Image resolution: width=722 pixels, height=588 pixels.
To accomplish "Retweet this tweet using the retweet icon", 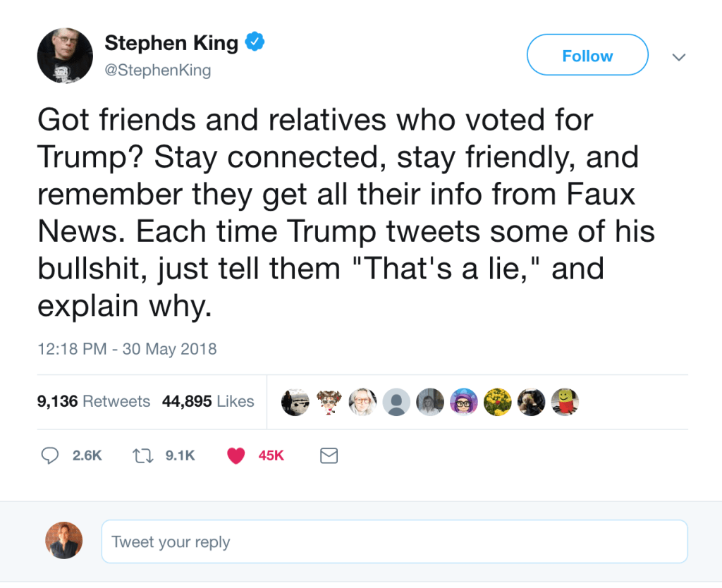I will [142, 456].
